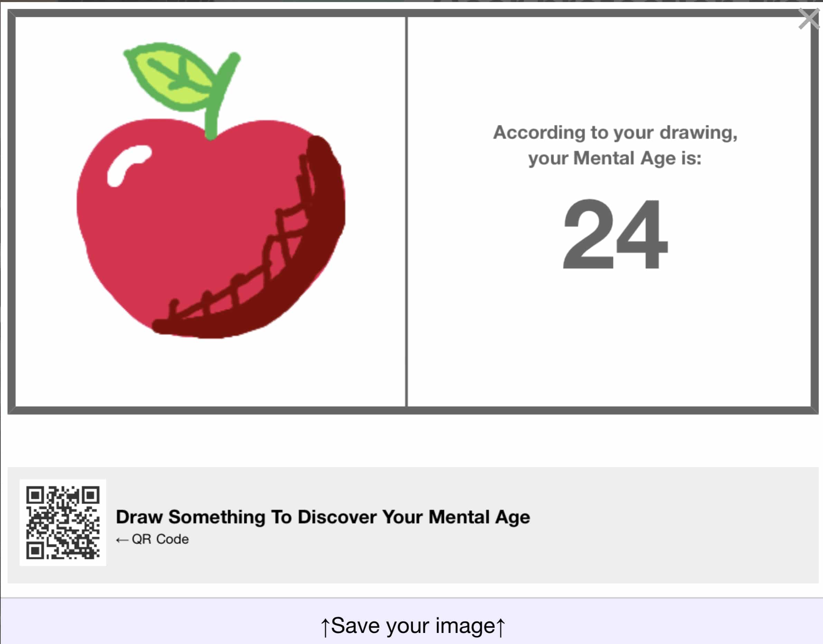Click the 'QR Code' caption label
823x644 pixels.
click(x=160, y=539)
